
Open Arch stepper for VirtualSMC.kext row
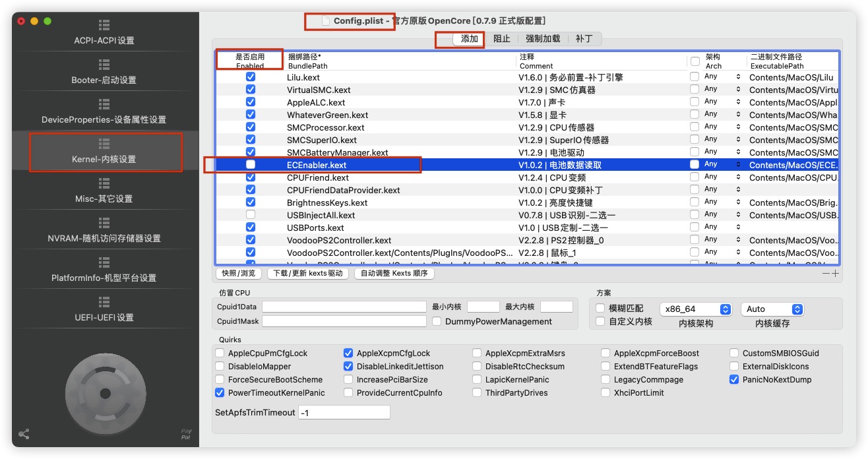(738, 89)
